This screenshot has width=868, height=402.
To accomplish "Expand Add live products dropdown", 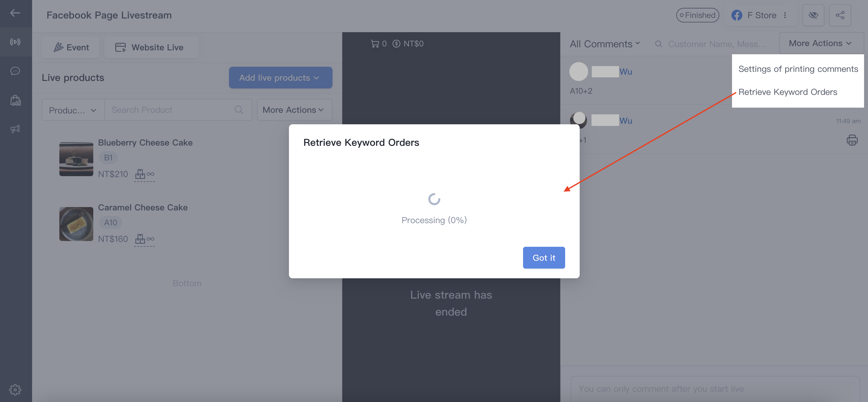I will point(280,78).
